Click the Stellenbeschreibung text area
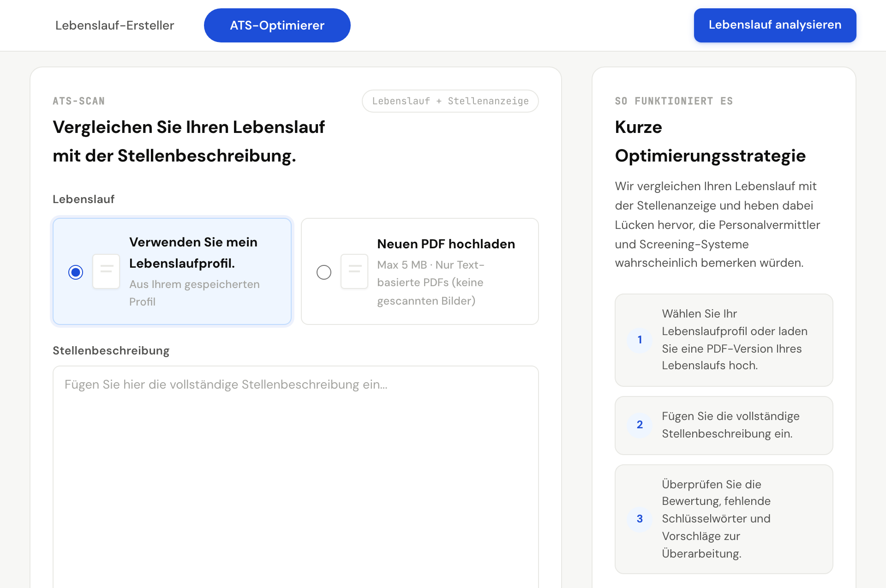Image resolution: width=886 pixels, height=588 pixels. pos(296,477)
